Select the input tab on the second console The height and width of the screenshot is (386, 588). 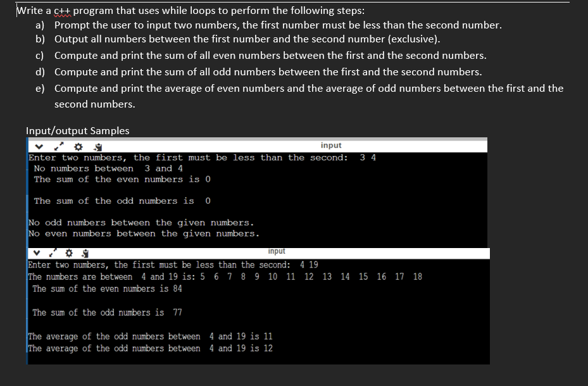277,252
